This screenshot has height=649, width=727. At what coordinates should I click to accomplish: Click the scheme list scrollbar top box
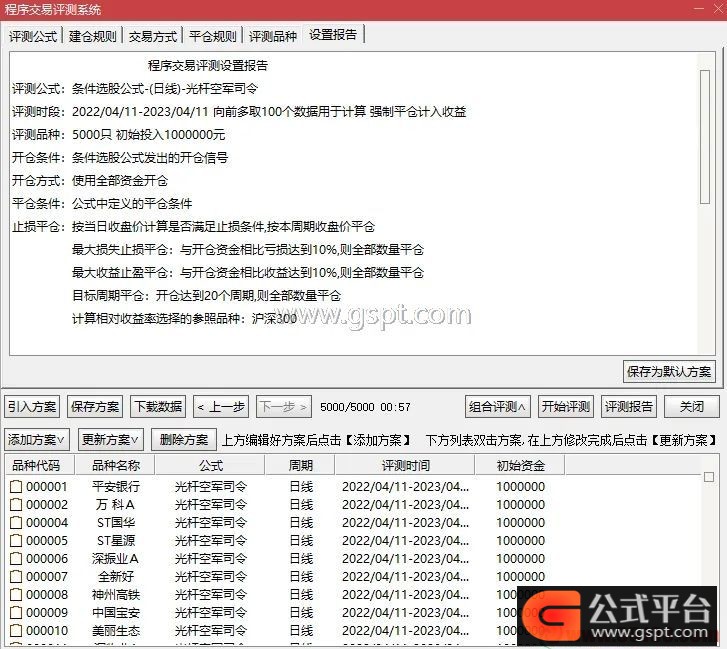point(708,477)
